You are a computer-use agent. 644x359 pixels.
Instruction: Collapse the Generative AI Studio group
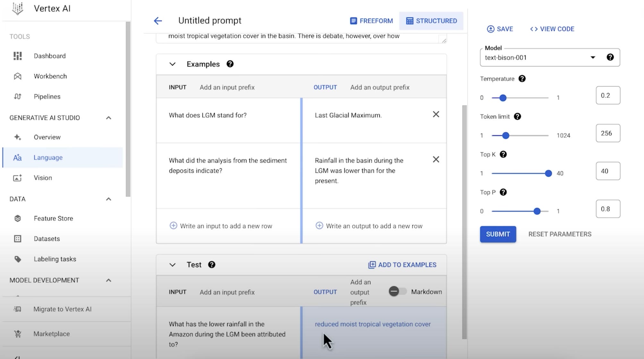(109, 118)
